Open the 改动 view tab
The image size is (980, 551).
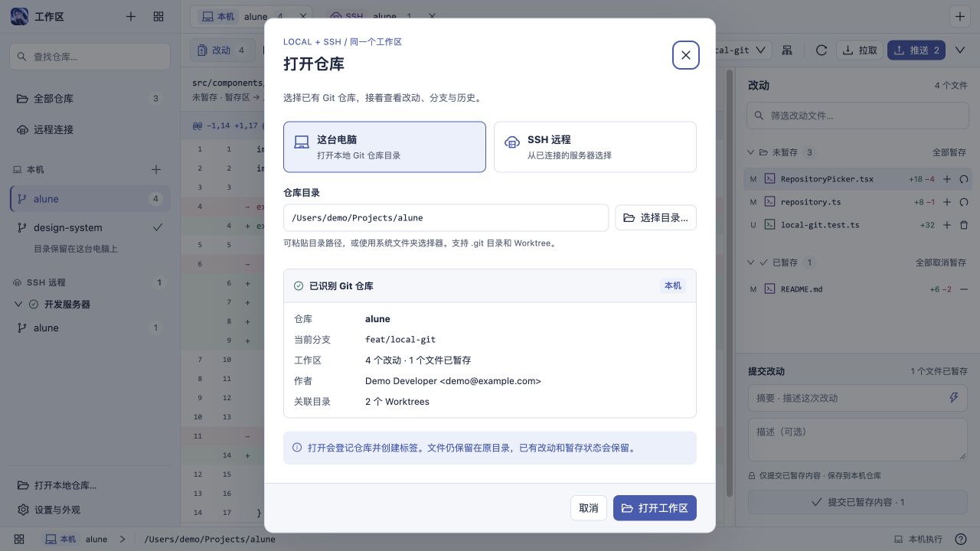coord(222,50)
